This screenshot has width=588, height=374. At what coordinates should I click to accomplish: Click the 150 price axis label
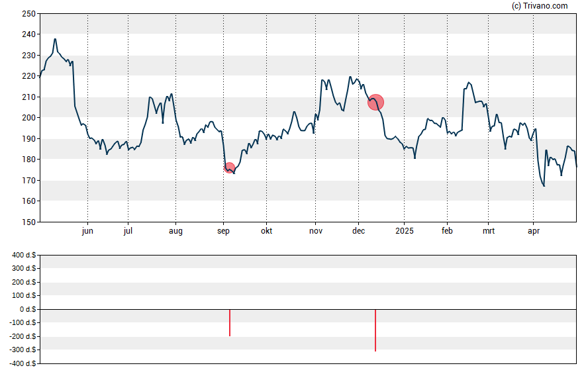(29, 222)
